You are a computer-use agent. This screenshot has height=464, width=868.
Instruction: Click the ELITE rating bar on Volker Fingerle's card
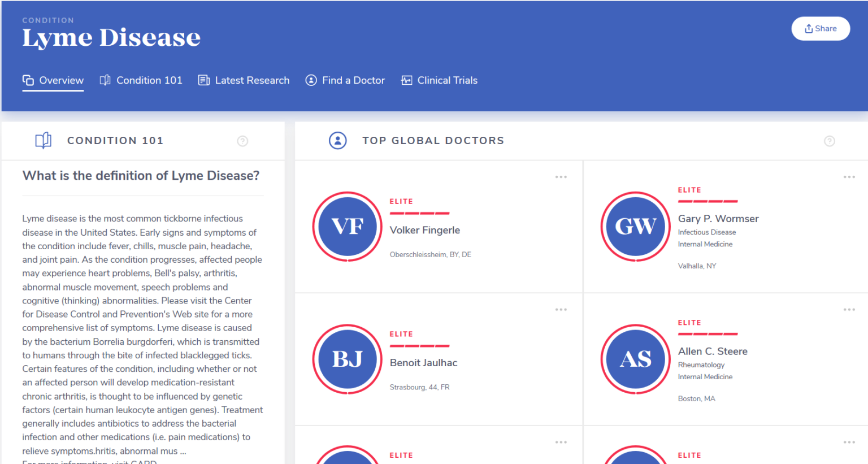click(420, 213)
